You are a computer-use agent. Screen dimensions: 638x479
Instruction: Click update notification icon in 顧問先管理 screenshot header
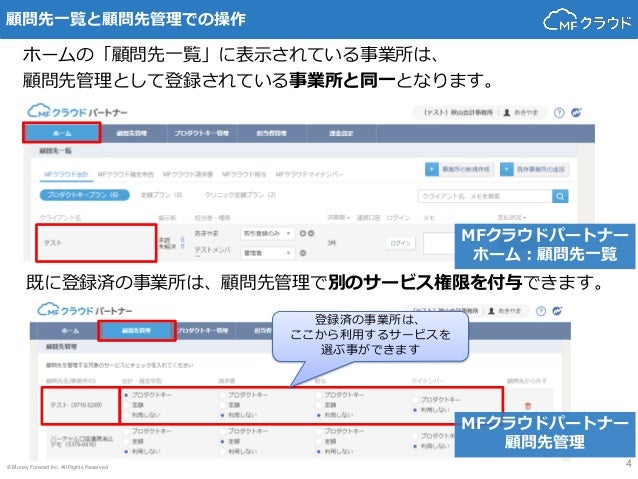click(x=557, y=311)
